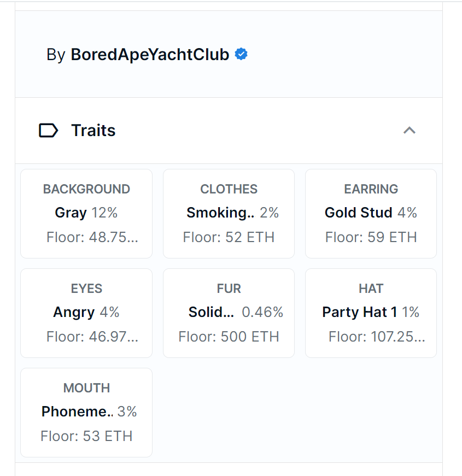Open the Earring Gold Stud trait
The image size is (462, 476).
click(x=371, y=214)
